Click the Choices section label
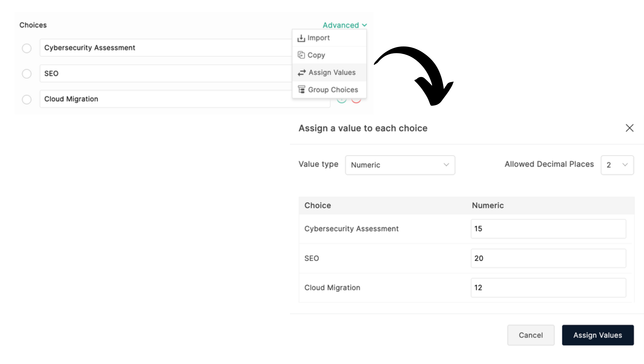Screen dimensions: 644x364 33,25
